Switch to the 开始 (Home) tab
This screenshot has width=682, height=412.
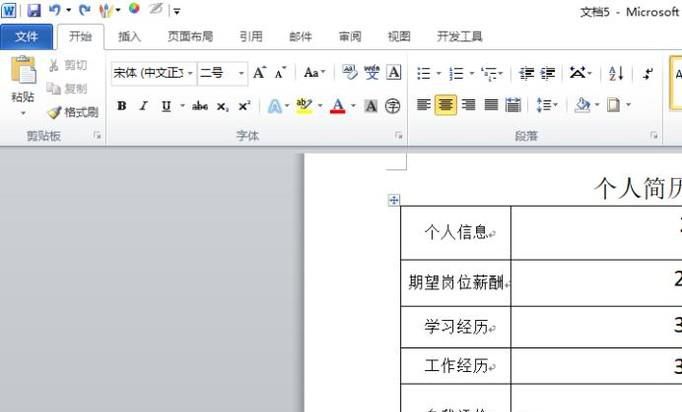pyautogui.click(x=80, y=37)
